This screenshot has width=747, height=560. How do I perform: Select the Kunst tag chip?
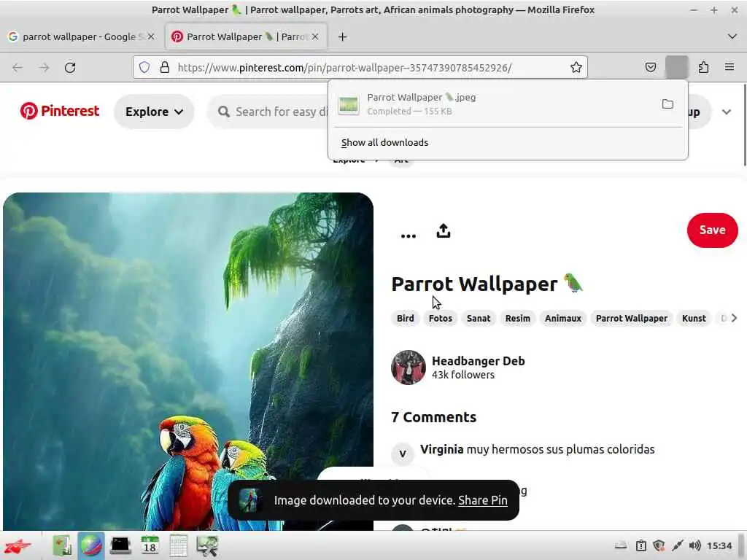694,318
